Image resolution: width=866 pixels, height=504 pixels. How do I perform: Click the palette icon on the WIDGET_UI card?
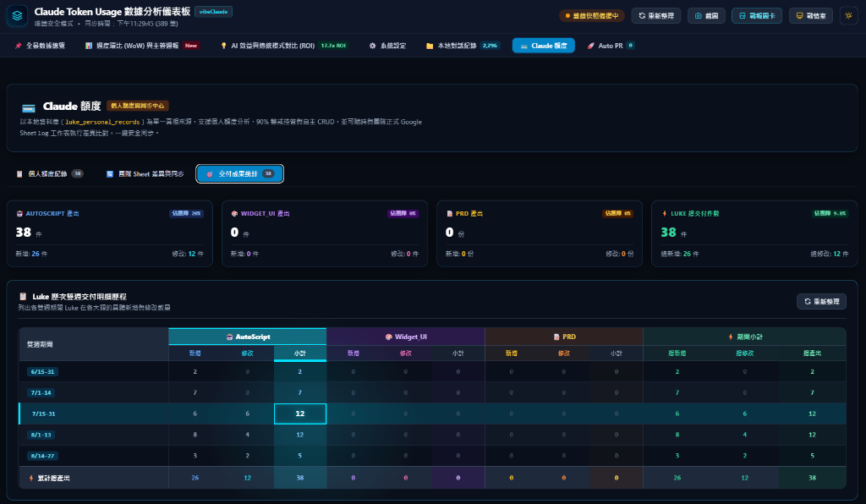pos(234,214)
